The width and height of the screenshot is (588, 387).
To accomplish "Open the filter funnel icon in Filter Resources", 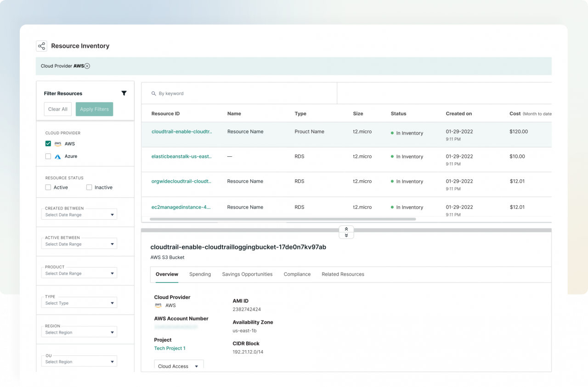I will (x=124, y=93).
